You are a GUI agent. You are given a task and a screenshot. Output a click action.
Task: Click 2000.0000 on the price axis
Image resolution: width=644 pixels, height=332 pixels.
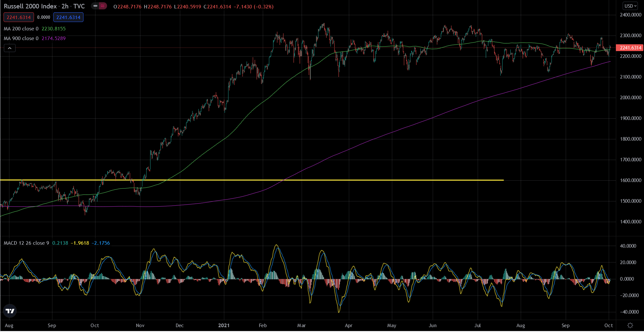630,98
